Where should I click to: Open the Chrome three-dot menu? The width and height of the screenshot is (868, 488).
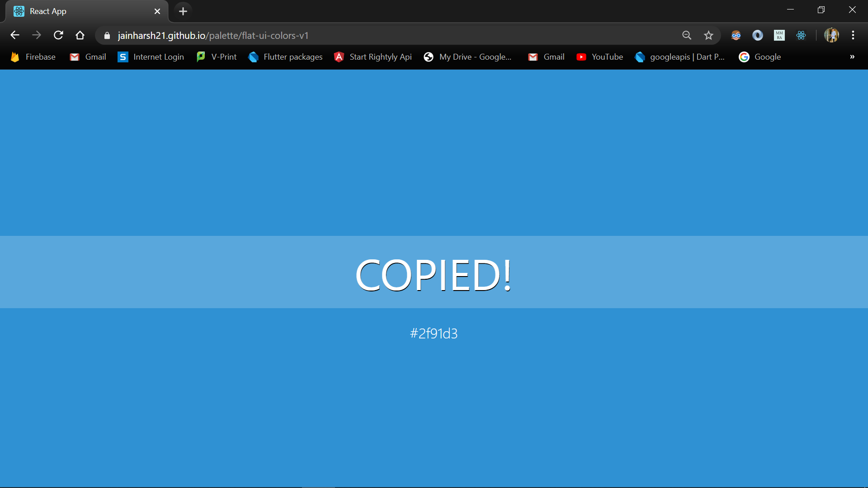click(x=854, y=35)
